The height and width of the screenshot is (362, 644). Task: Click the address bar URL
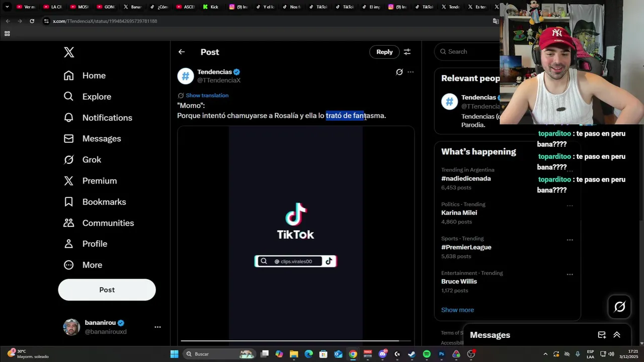tap(105, 21)
